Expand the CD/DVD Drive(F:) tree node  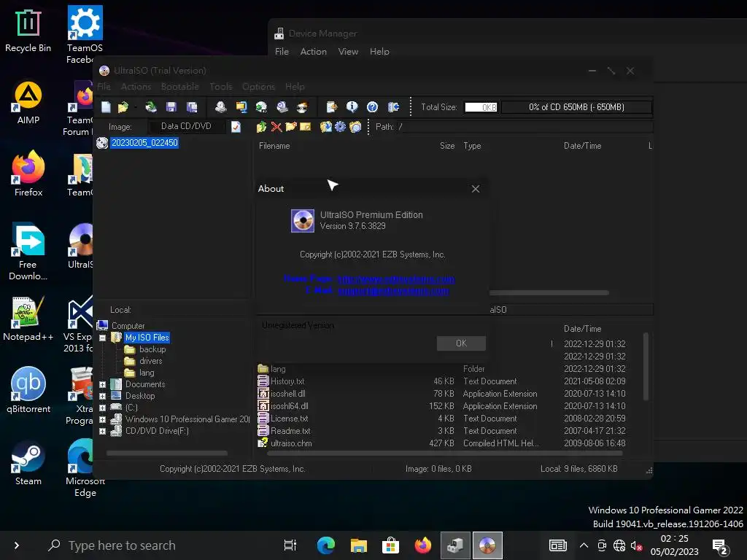(102, 431)
